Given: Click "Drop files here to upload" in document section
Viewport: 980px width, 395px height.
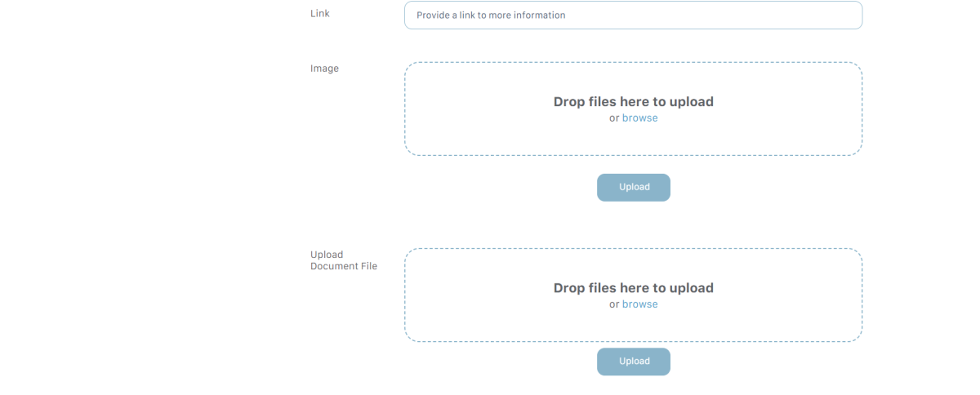Looking at the screenshot, I should tap(633, 288).
